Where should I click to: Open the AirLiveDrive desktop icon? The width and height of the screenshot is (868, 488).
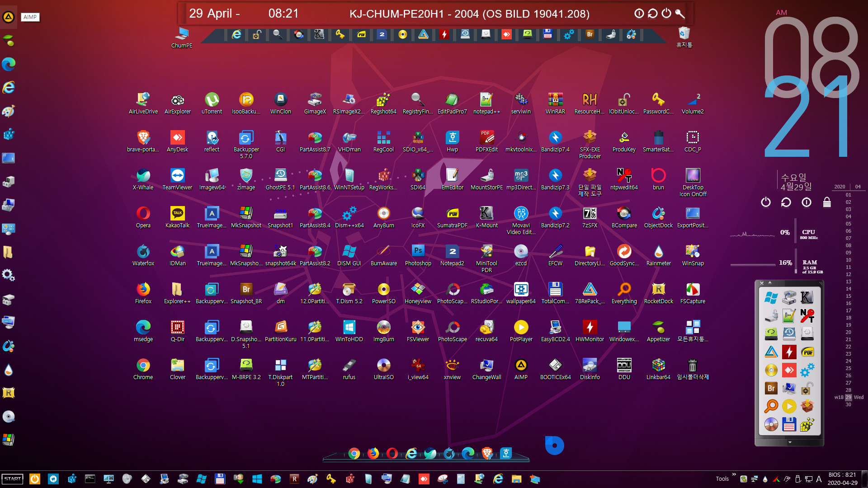(x=143, y=103)
